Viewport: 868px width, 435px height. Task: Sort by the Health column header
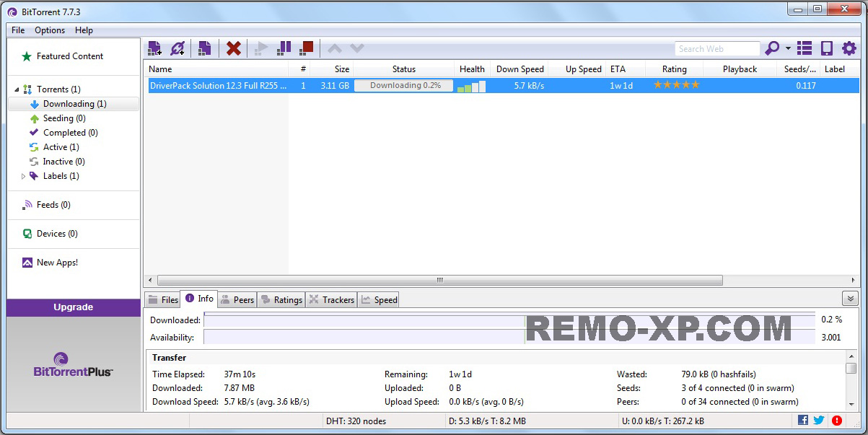(x=472, y=69)
